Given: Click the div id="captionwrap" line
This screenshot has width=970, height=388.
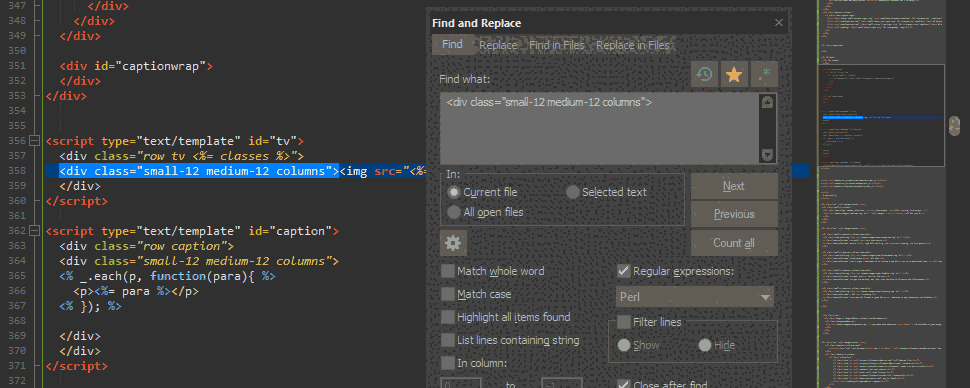Looking at the screenshot, I should [x=136, y=66].
